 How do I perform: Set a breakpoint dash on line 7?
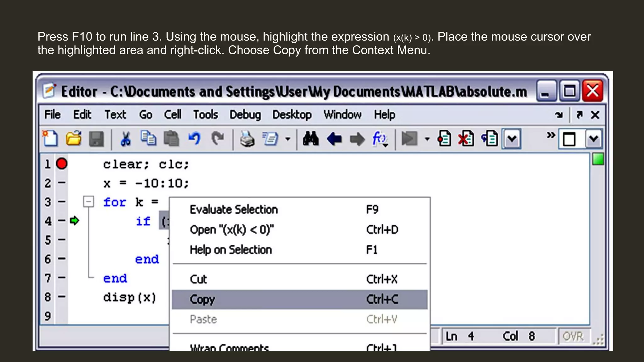[x=62, y=277]
